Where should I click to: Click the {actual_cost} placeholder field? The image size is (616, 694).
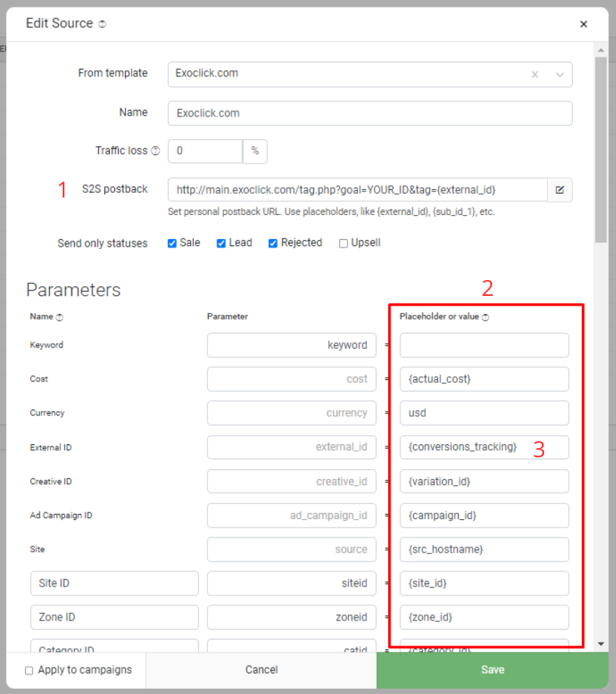click(484, 379)
